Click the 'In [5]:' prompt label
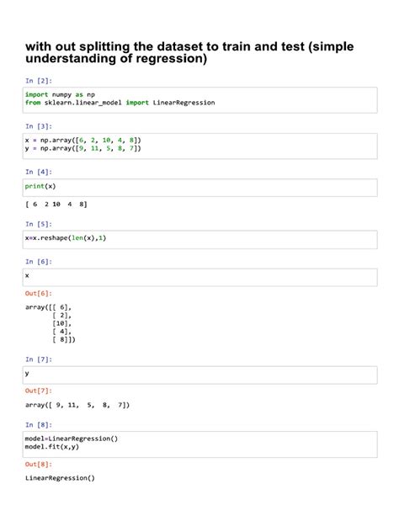Viewport: 399px width, 532px height. pos(39,224)
